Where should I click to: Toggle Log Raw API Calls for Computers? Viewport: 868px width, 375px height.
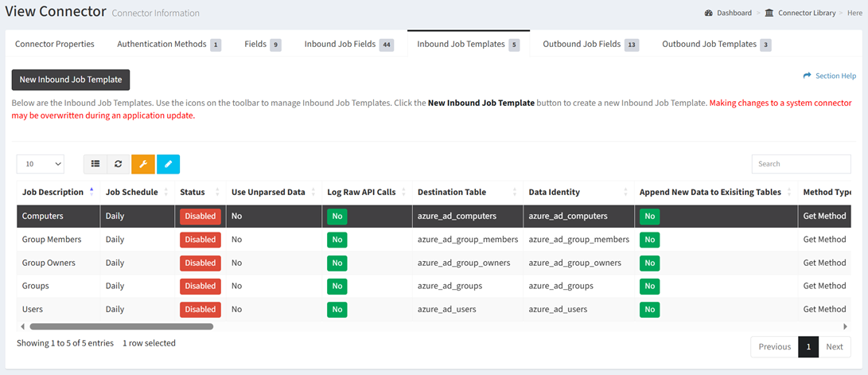click(x=337, y=216)
